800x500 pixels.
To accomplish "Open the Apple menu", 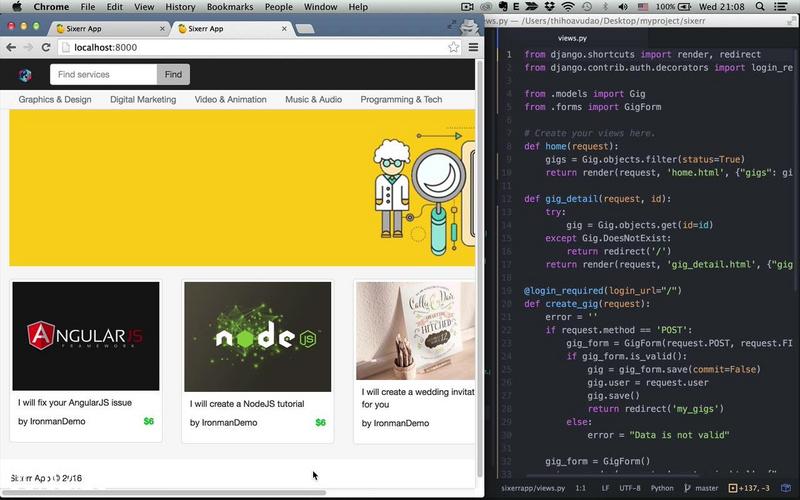I will pos(17,7).
